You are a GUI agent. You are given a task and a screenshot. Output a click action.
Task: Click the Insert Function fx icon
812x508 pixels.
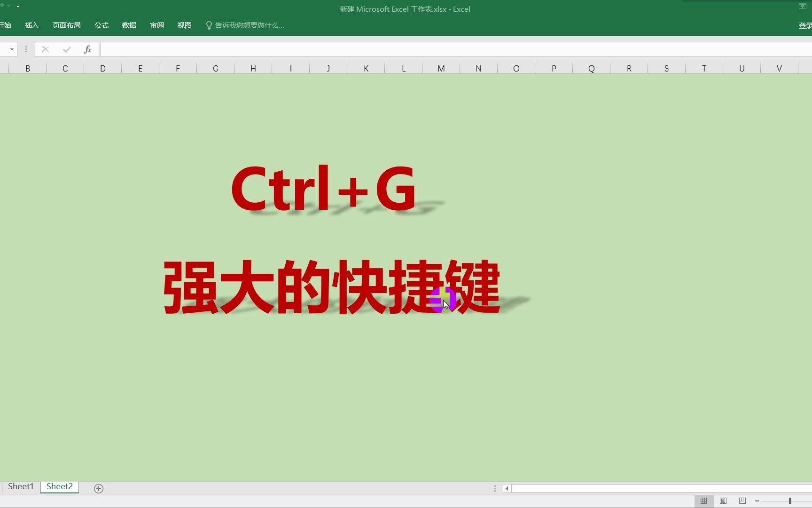click(87, 49)
